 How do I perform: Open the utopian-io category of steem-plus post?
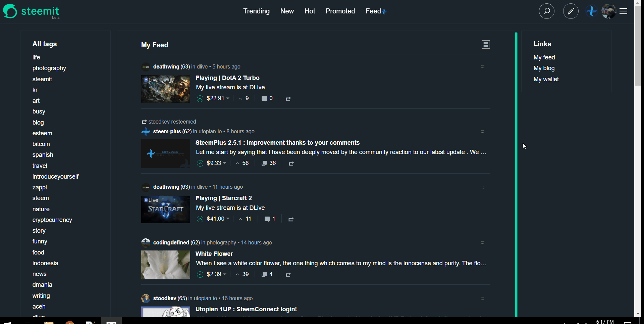click(x=210, y=131)
